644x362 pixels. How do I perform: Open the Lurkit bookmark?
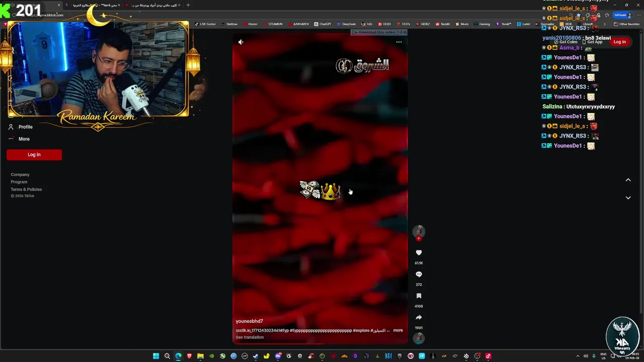tap(524, 24)
